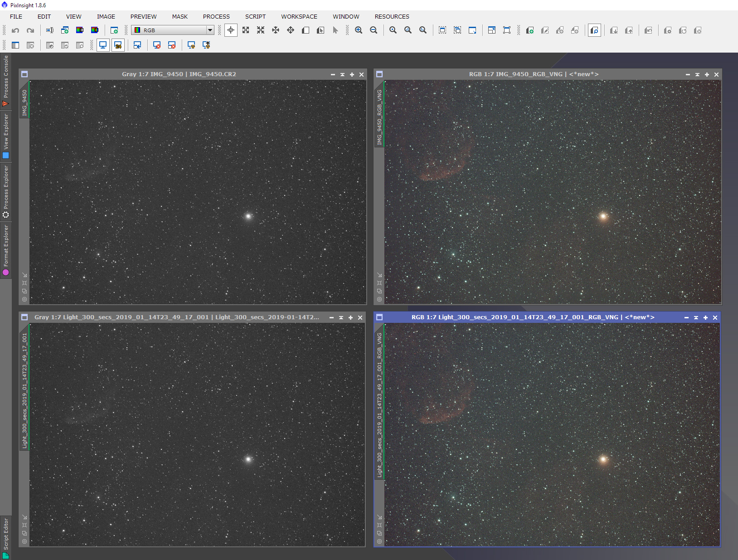738x560 pixels.
Task: Open the RGB display channel dropdown
Action: click(173, 30)
